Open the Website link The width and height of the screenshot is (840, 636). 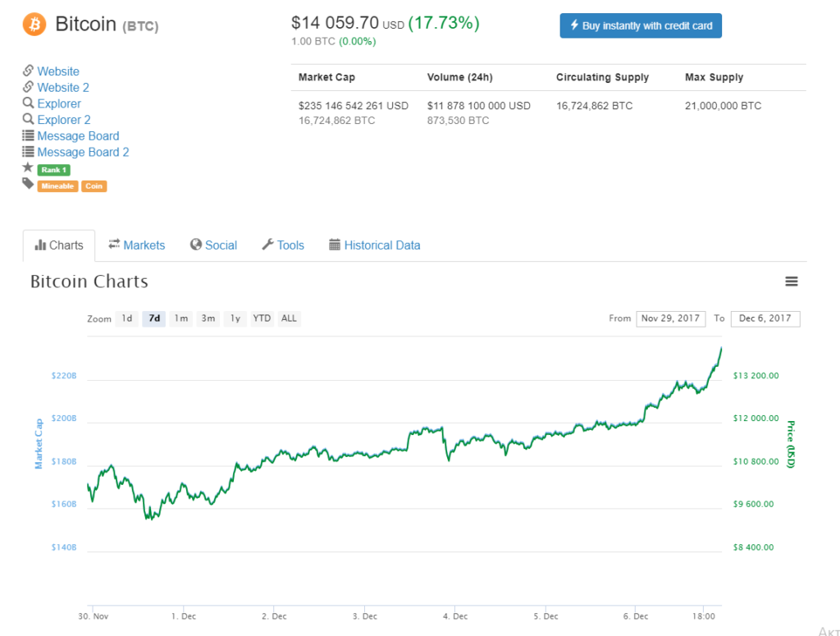point(58,71)
